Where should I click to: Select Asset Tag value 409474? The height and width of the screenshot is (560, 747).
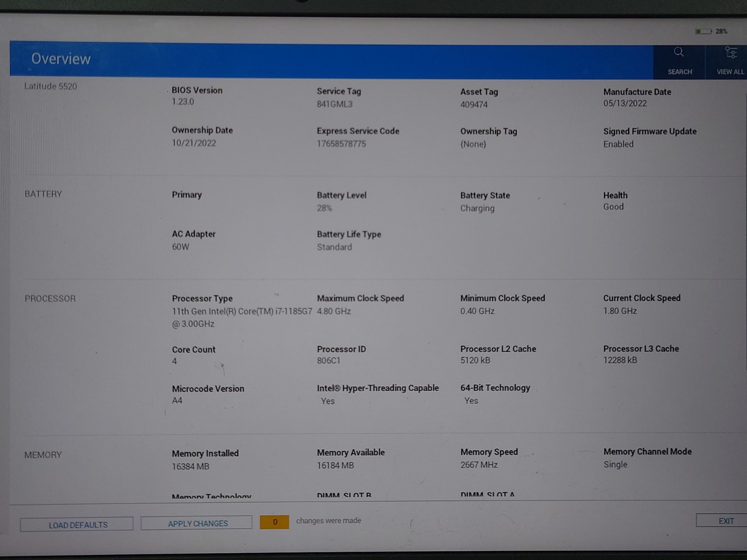tap(474, 105)
